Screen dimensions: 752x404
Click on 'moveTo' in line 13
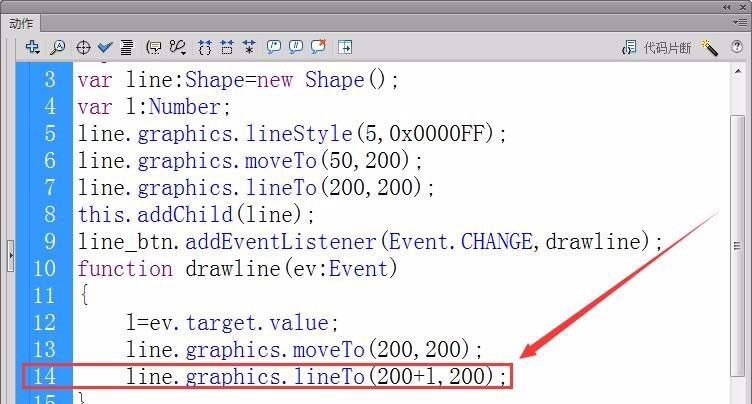click(329, 349)
